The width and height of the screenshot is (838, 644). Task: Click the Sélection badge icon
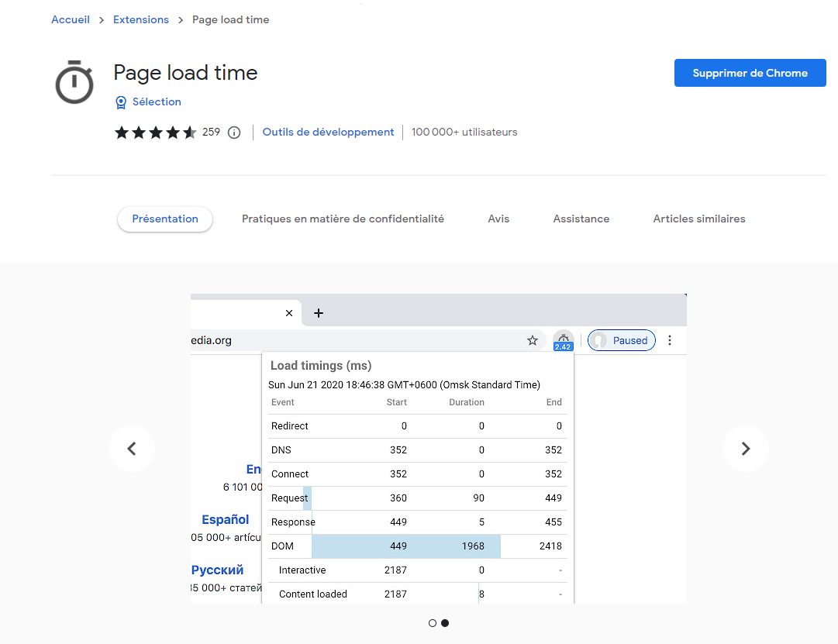click(121, 102)
